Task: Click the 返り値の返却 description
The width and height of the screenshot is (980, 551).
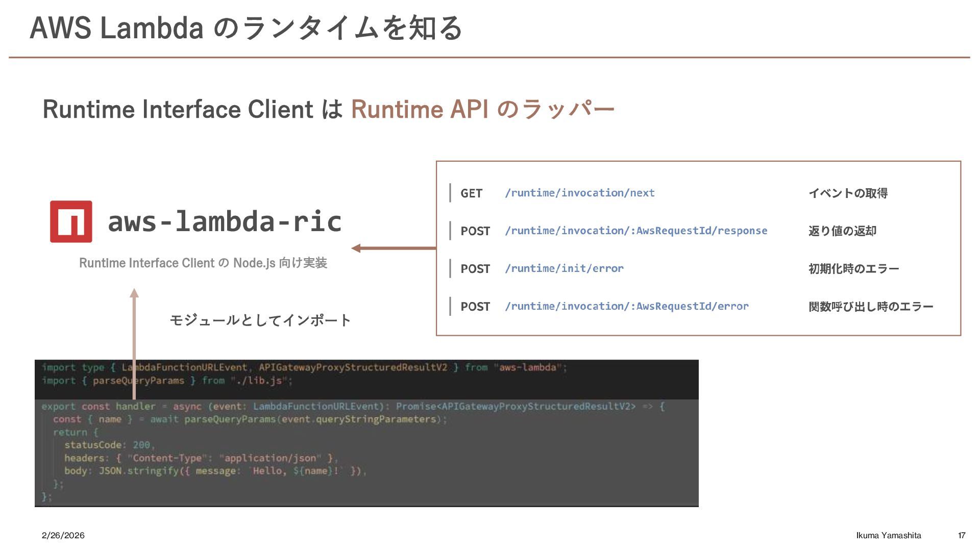Action: (842, 231)
